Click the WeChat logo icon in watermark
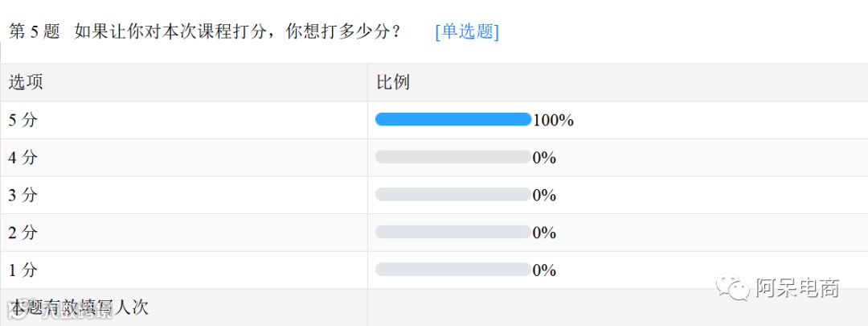The image size is (868, 326). [x=733, y=288]
